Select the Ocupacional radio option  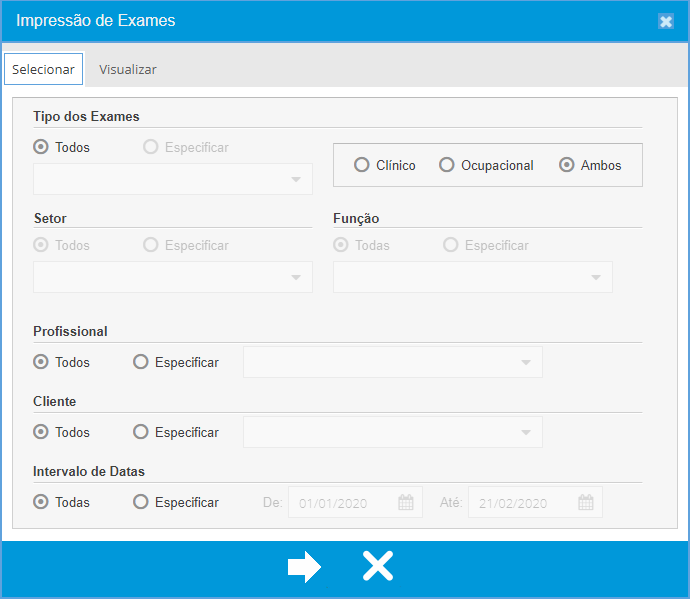pos(447,165)
